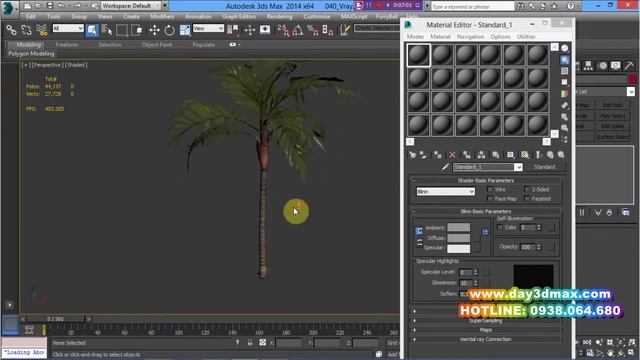
Task: Toggle Diffuse-Specular color lock button
Action: (420, 243)
